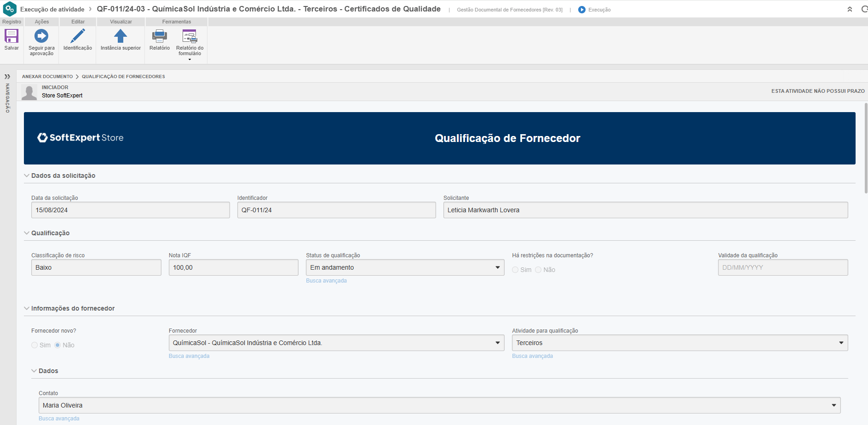Click Busca avançada under Contato
The width and height of the screenshot is (868, 425).
point(59,419)
